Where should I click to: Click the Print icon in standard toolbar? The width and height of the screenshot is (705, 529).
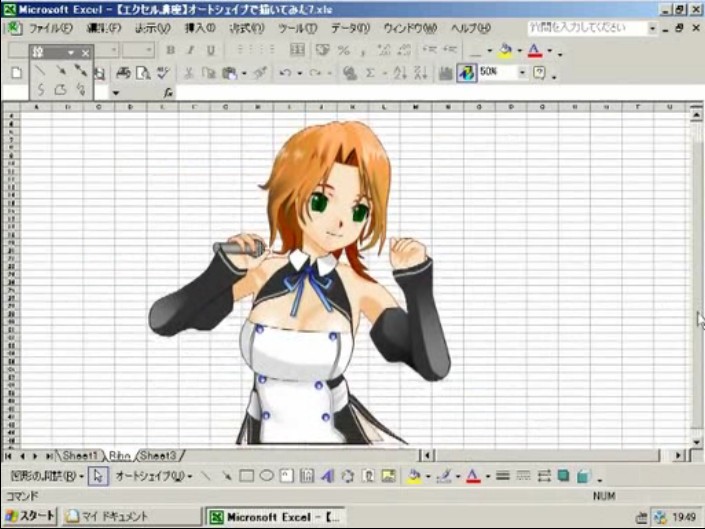(x=123, y=73)
